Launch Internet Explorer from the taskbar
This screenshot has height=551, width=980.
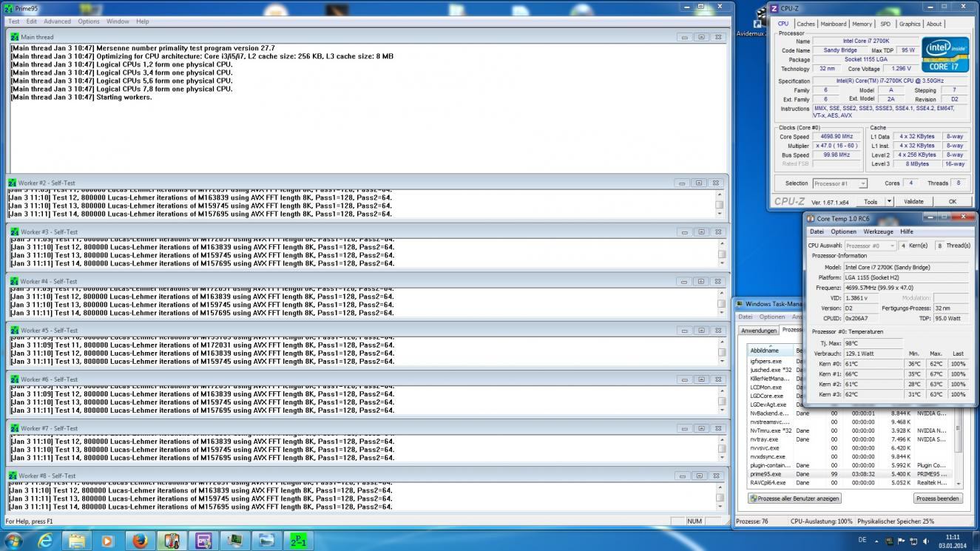[45, 541]
